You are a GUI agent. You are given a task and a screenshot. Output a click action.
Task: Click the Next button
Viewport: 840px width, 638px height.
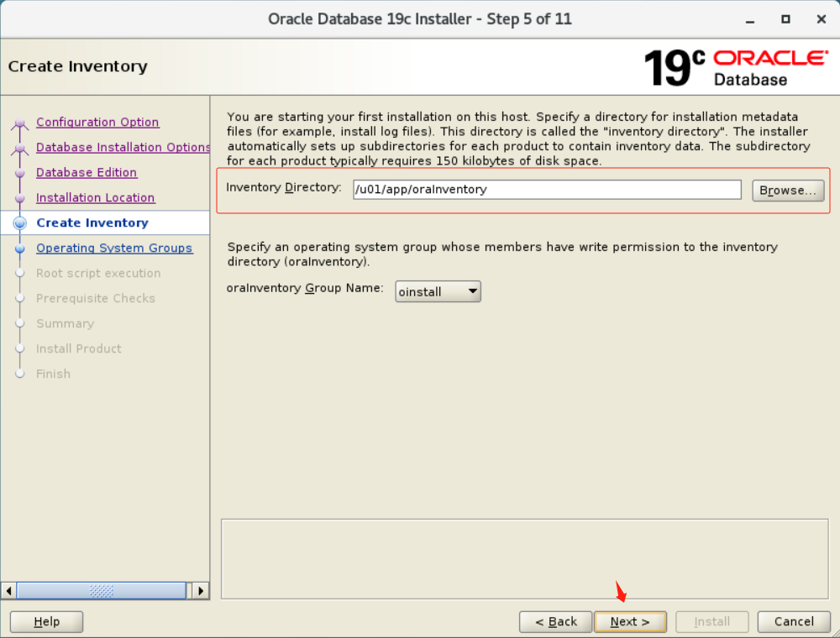coord(630,622)
